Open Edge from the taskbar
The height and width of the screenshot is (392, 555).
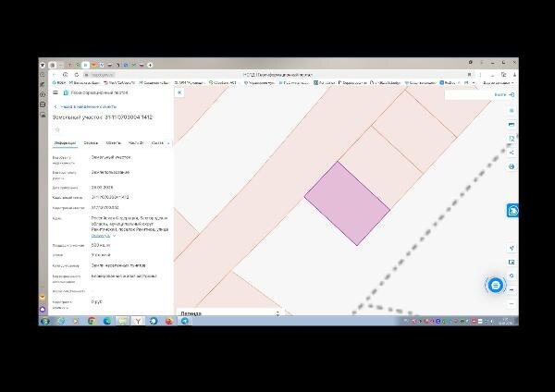click(107, 321)
